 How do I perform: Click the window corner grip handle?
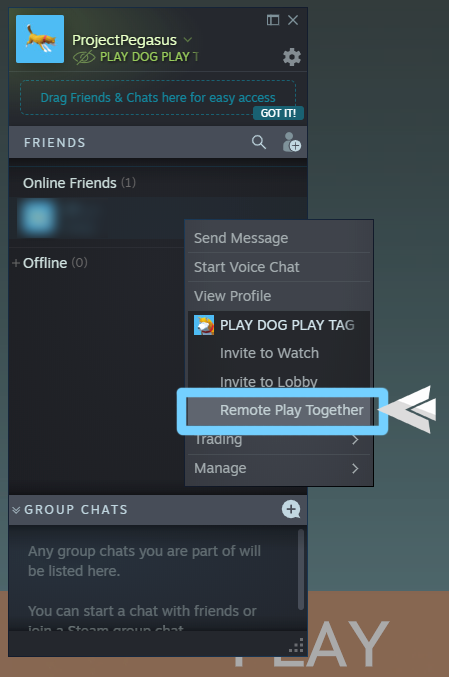[x=297, y=645]
